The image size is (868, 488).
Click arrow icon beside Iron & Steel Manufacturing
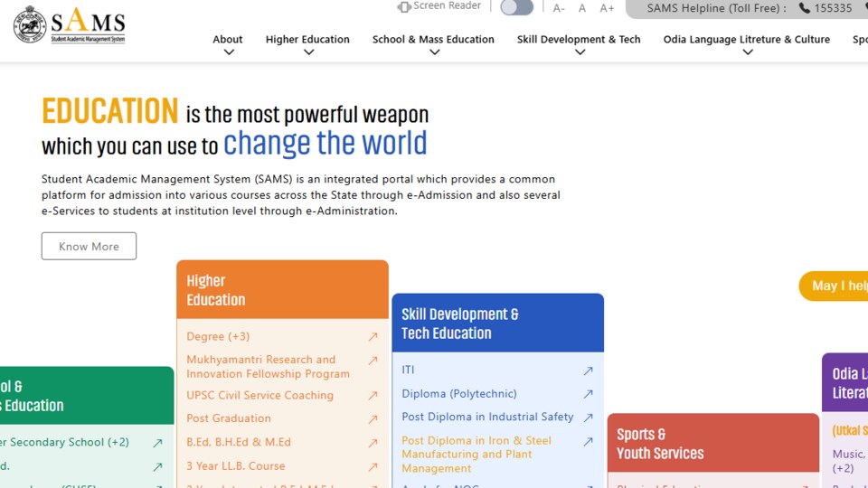tap(588, 442)
